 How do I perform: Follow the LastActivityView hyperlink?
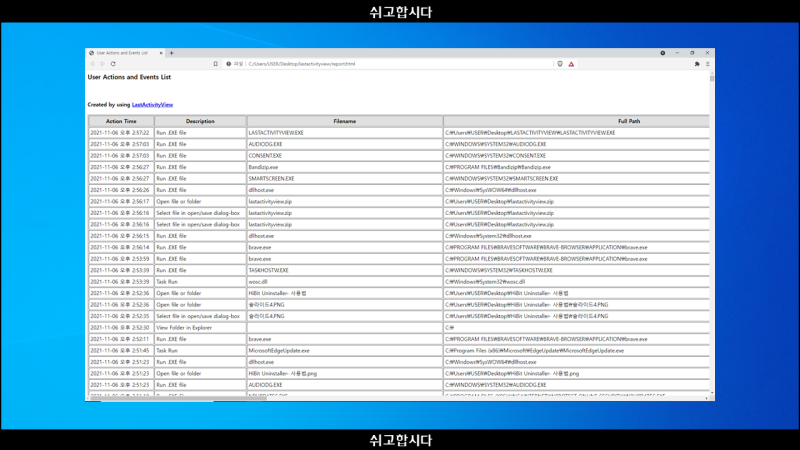153,105
